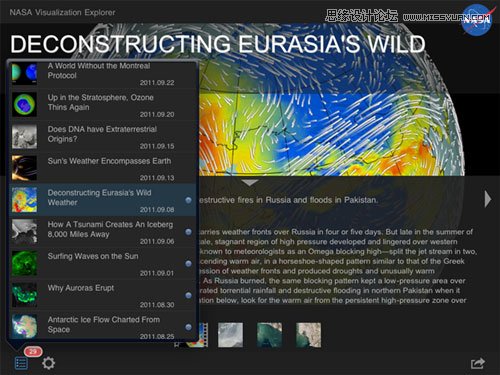Open the teal water satellite image thumbnail
The width and height of the screenshot is (500, 375).
(x=269, y=335)
